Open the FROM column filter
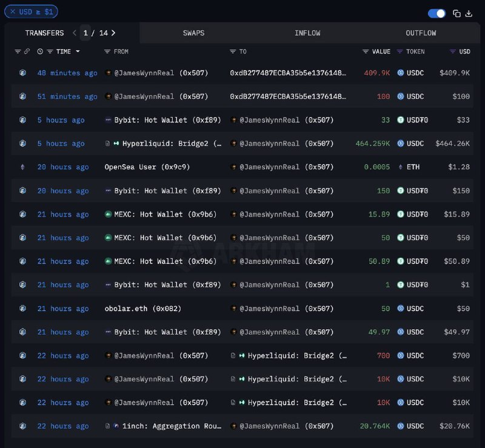The height and width of the screenshot is (448, 485). (107, 52)
